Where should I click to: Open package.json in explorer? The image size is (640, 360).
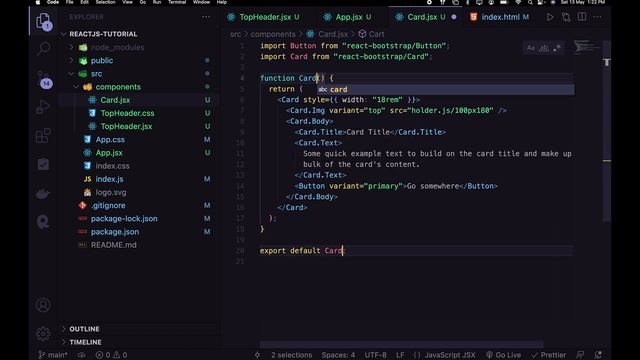[115, 232]
